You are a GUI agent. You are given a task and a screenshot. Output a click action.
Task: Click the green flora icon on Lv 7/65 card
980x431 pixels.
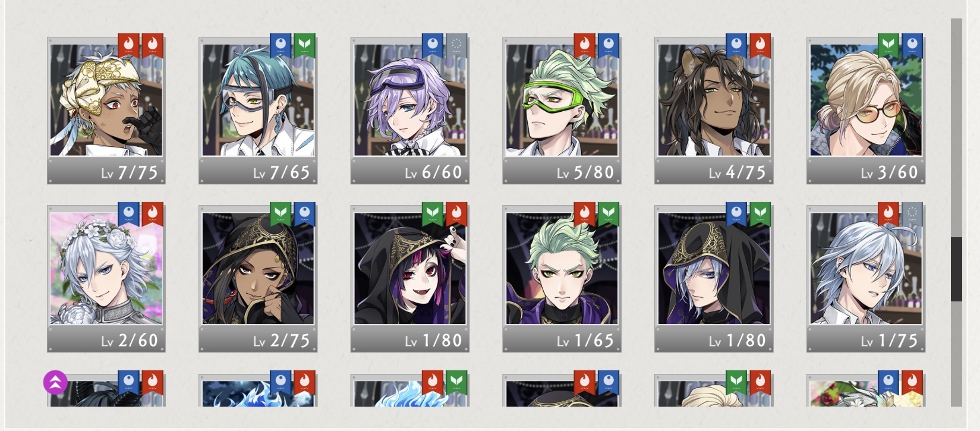tap(304, 45)
